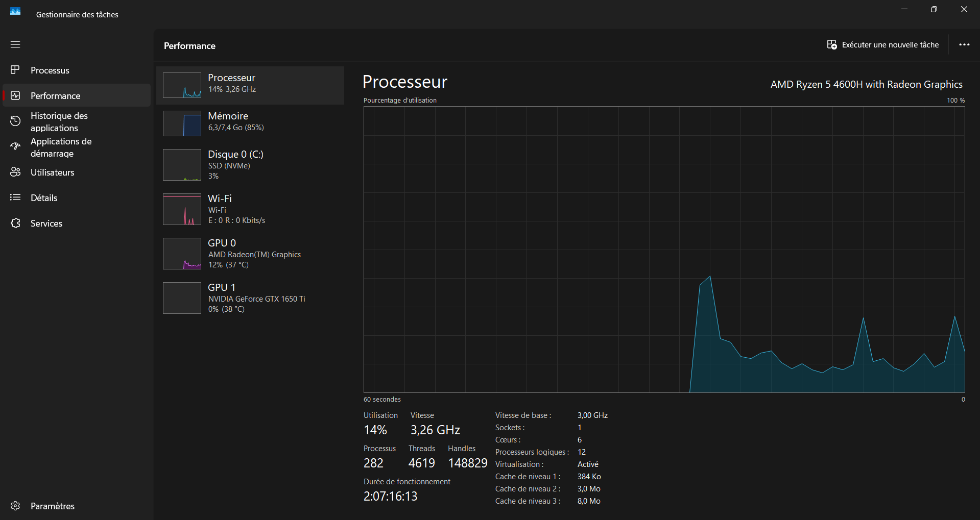
Task: Click the Task Manager app icon
Action: [x=15, y=11]
